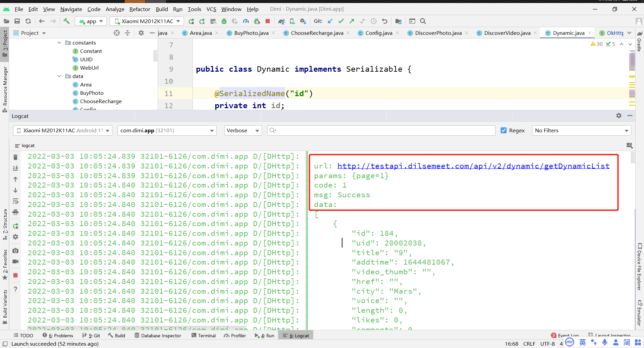Click the Run app icon
The width and height of the screenshot is (644, 348).
point(191,21)
